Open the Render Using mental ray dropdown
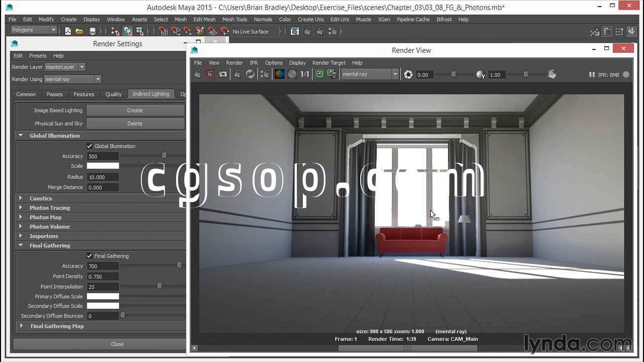 coord(72,79)
